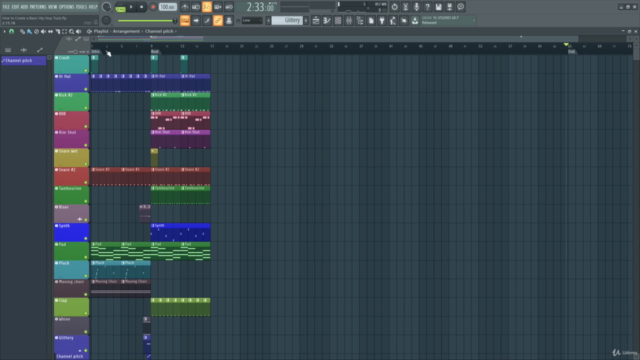The image size is (640, 360).
Task: Toggle the highlighted countdown before recording icon
Action: tap(207, 7)
